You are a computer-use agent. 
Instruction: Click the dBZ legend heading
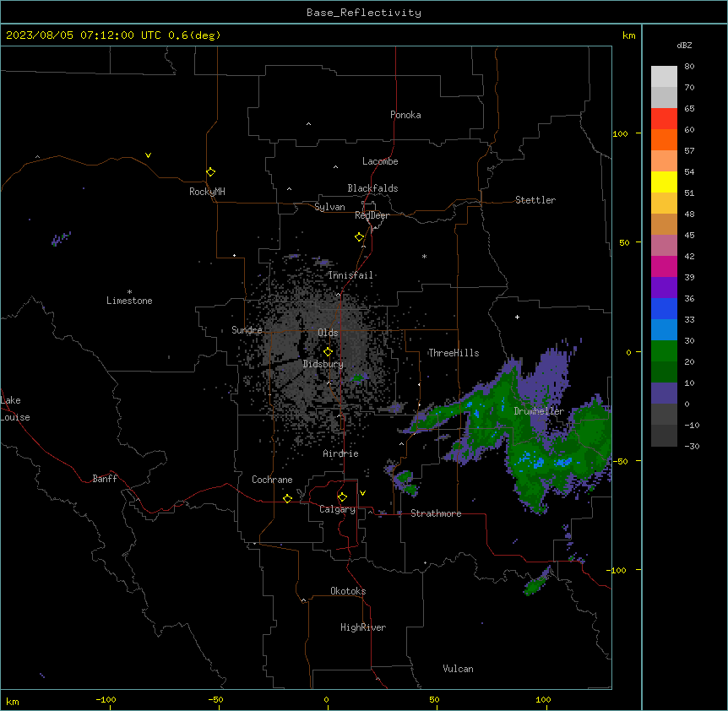(684, 46)
